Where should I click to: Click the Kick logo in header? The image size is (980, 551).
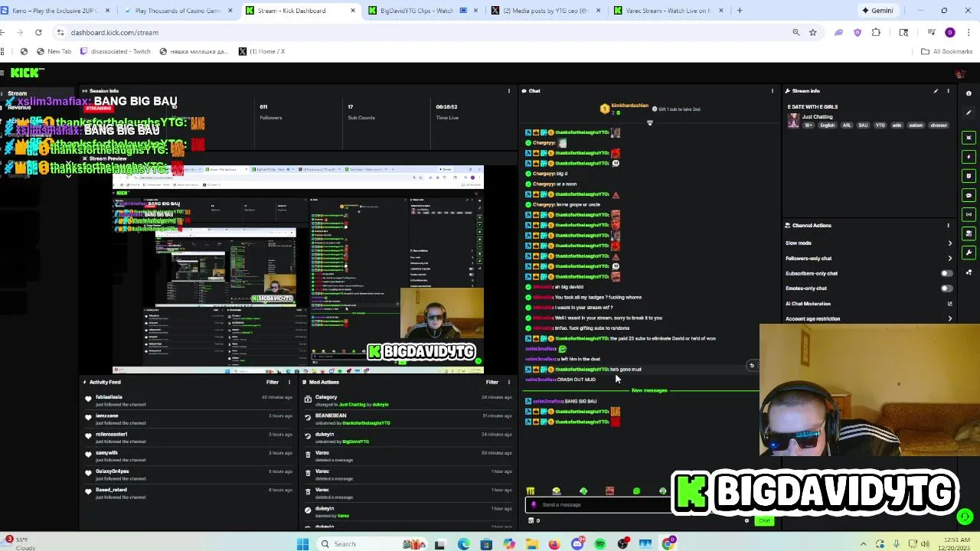click(x=28, y=73)
